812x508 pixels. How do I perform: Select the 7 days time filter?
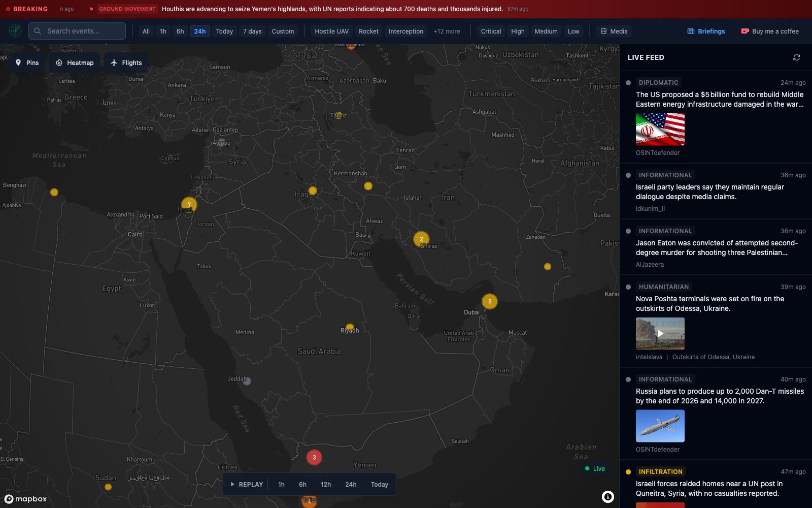point(252,31)
